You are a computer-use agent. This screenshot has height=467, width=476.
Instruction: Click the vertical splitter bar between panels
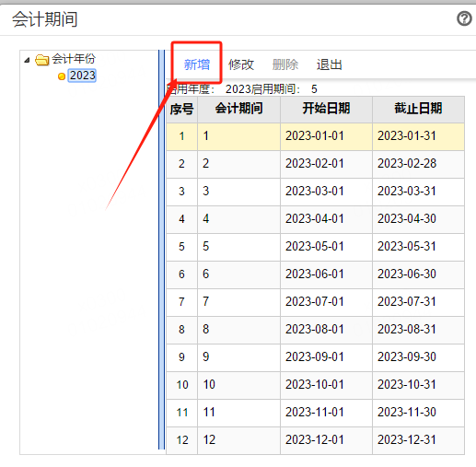[161, 250]
